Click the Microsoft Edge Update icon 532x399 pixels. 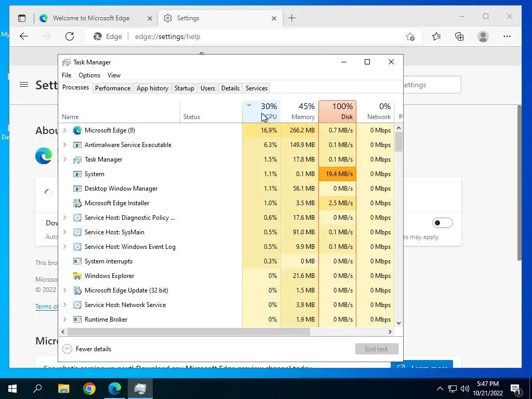77,290
